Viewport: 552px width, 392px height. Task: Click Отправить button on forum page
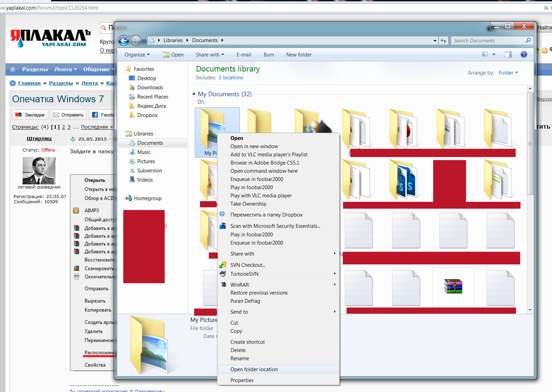coord(68,115)
